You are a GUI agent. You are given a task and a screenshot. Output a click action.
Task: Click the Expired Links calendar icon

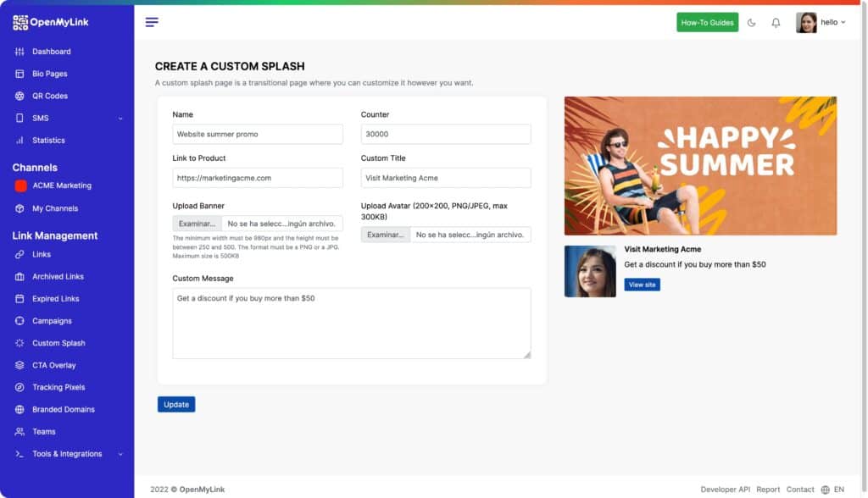pos(20,299)
